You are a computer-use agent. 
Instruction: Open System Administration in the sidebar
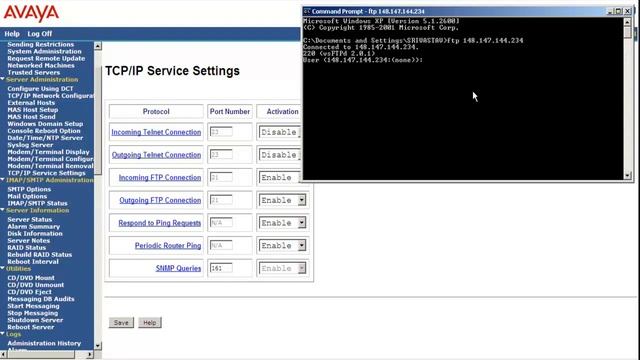pos(44,51)
